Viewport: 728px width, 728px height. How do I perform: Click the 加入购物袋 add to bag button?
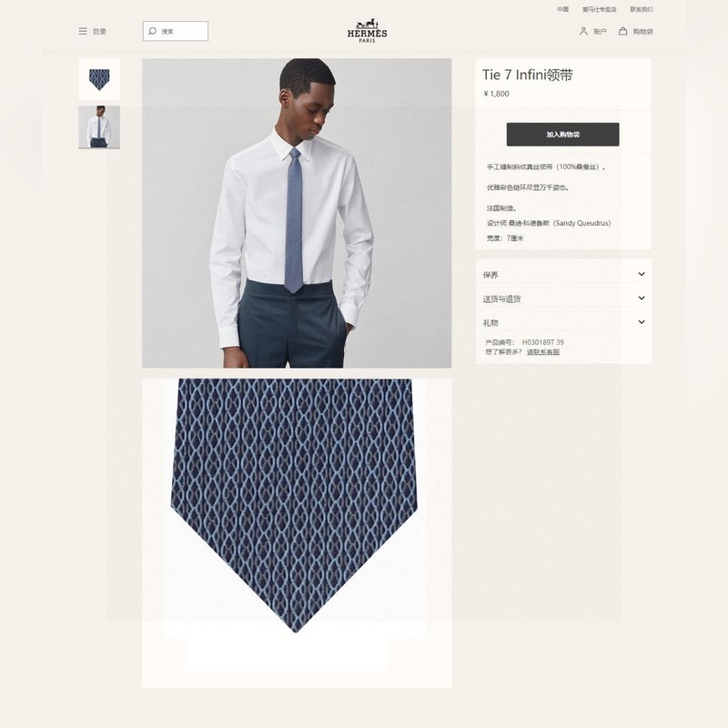click(562, 134)
